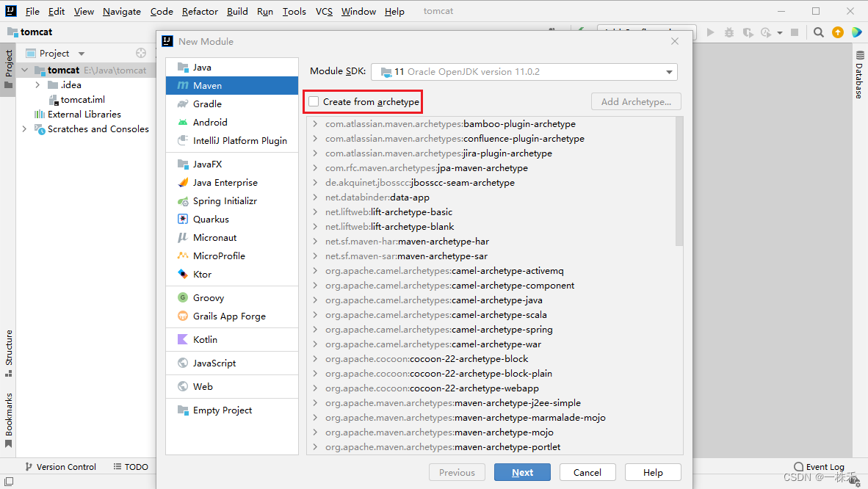Click the archetype list vertical scrollbar
The image size is (868, 489).
point(679,181)
